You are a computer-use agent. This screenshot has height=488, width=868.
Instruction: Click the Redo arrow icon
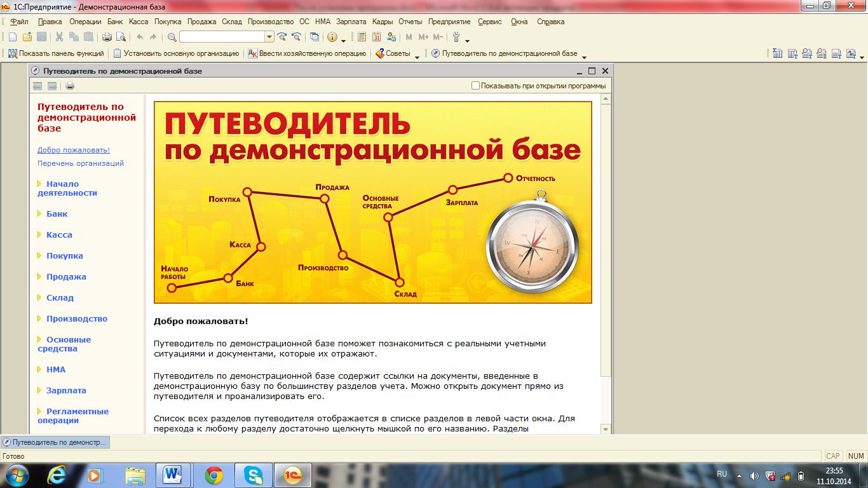tap(153, 37)
